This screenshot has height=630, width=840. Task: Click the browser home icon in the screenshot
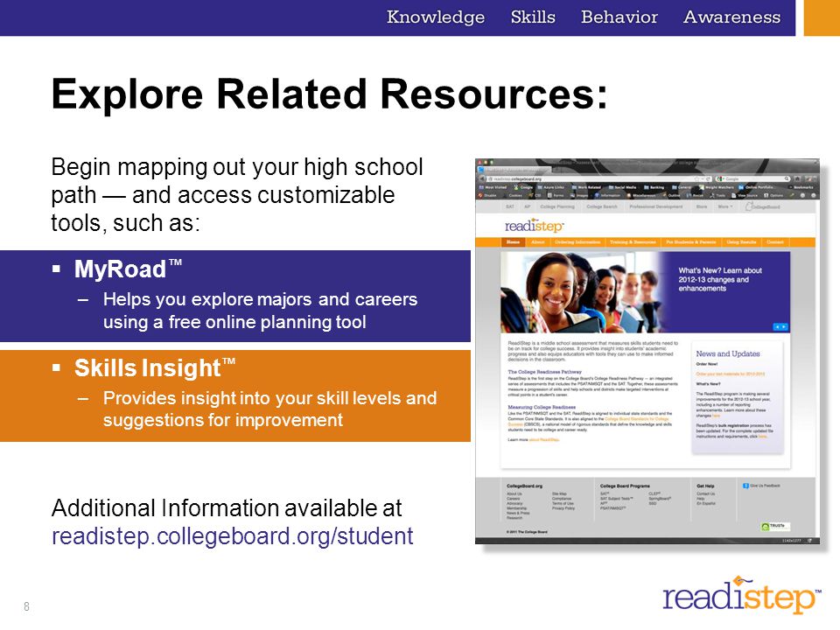click(x=797, y=178)
